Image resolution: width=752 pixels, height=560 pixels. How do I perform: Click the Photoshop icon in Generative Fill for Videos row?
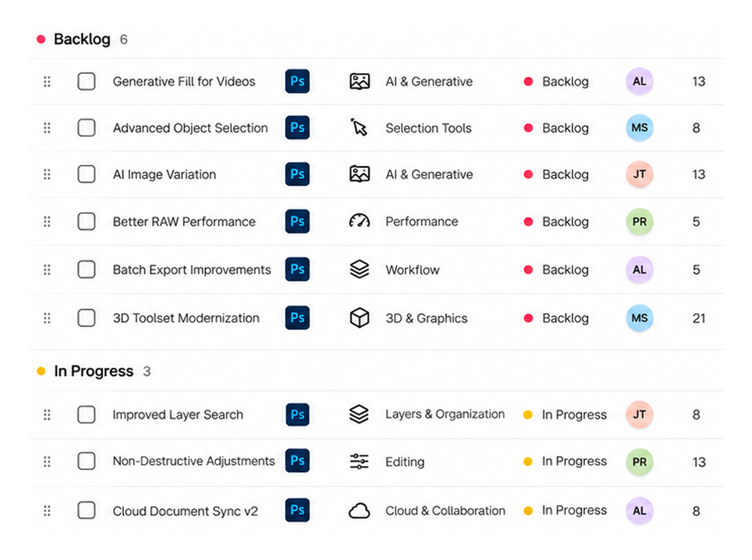click(x=297, y=81)
